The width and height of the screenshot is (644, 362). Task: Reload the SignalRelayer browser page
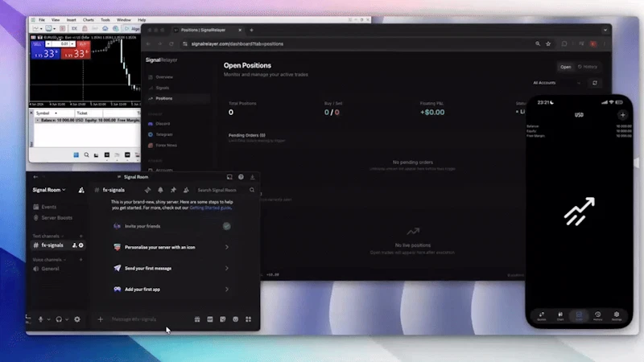pyautogui.click(x=171, y=44)
